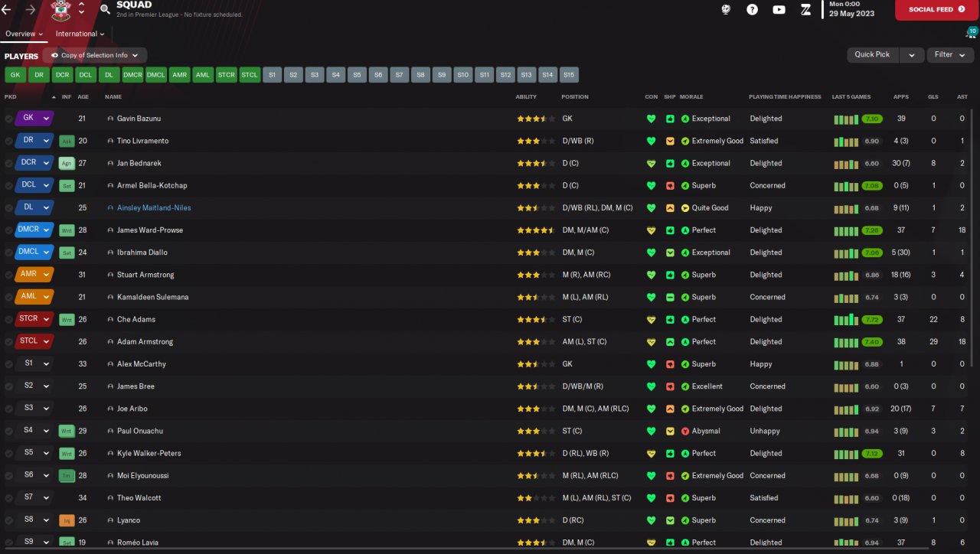The image size is (980, 554).
Task: Click the Set info tag for Armel Bella-Kotchap
Action: (67, 186)
